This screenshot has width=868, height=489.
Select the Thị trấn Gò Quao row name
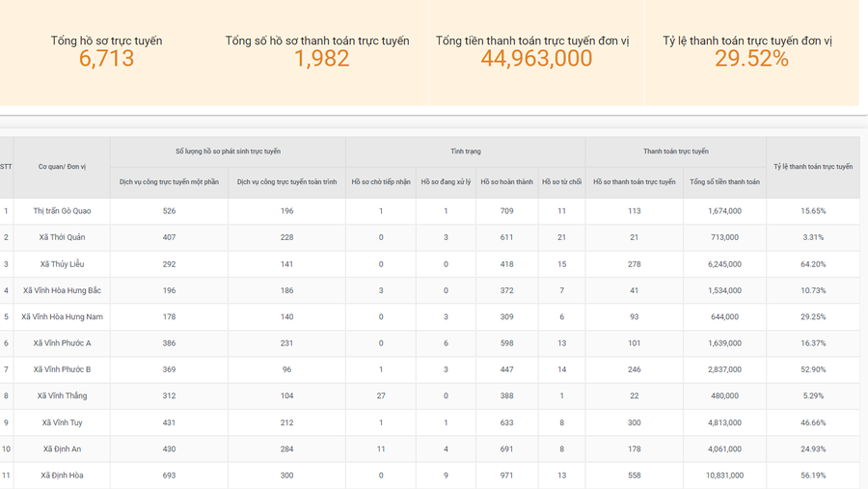point(62,211)
